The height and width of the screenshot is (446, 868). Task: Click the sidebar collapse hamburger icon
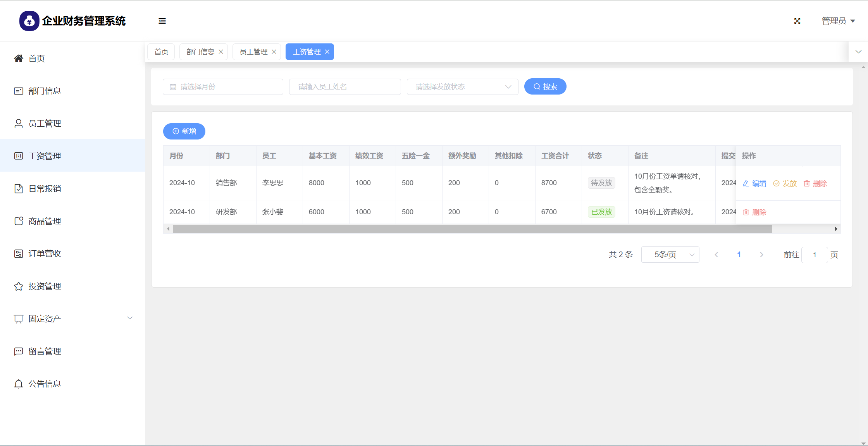[x=162, y=21]
